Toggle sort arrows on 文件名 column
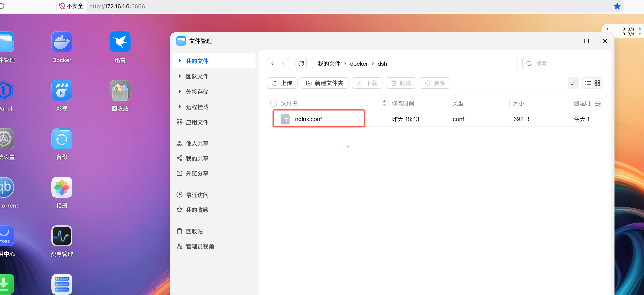The image size is (644, 295). pyautogui.click(x=384, y=103)
